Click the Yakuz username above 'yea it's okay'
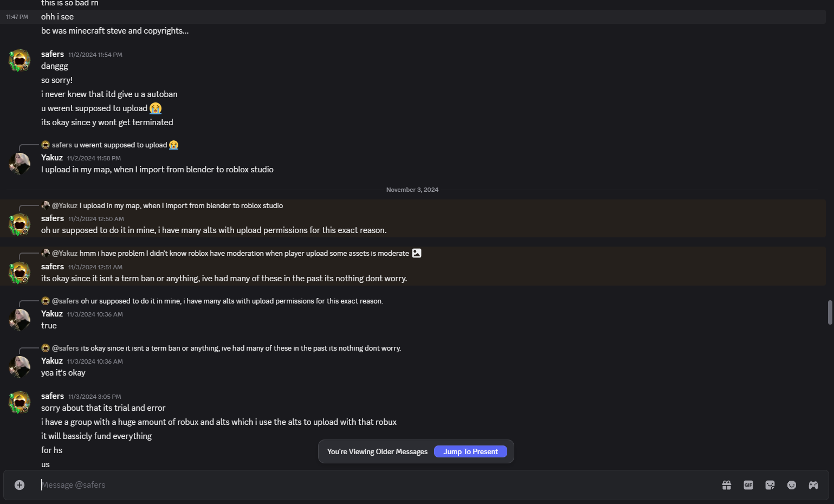 (52, 361)
